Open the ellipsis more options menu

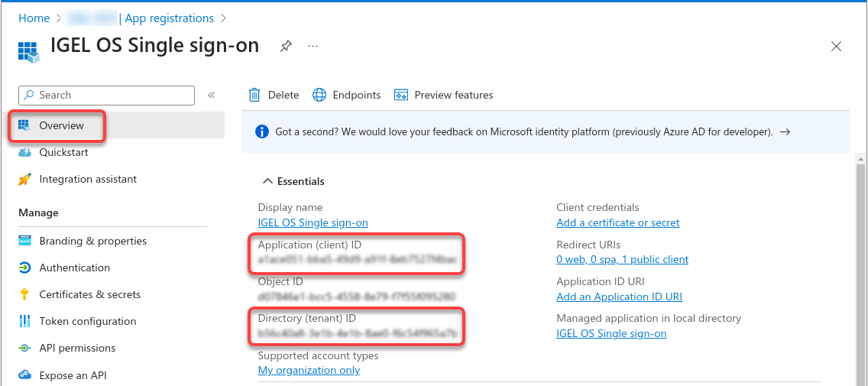[313, 47]
